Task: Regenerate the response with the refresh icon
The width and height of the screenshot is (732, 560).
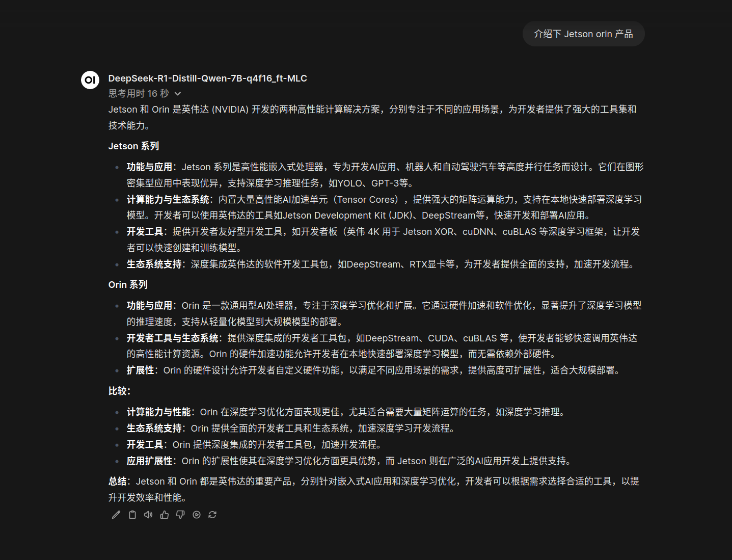Action: click(212, 515)
